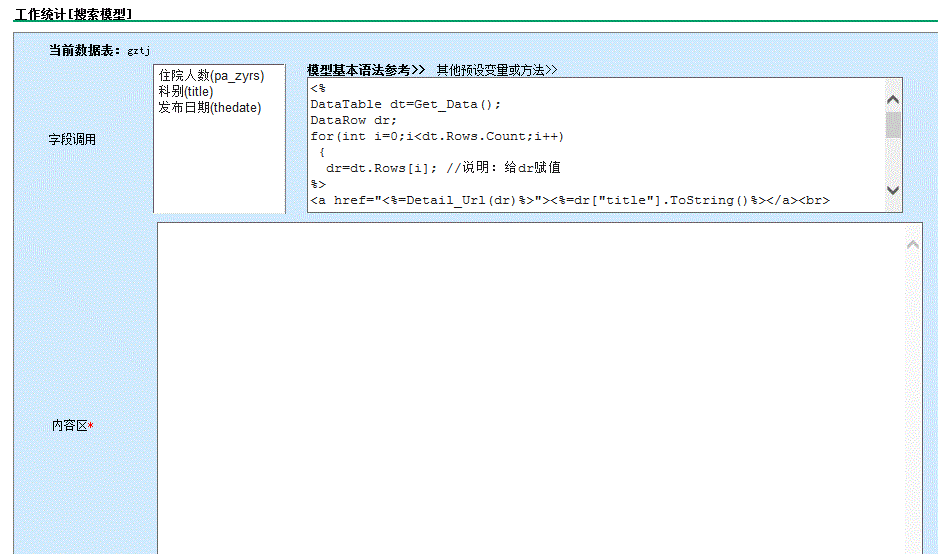This screenshot has height=554, width=938.
Task: Click the DataTable dt=Get_Data(); code line
Action: click(405, 104)
